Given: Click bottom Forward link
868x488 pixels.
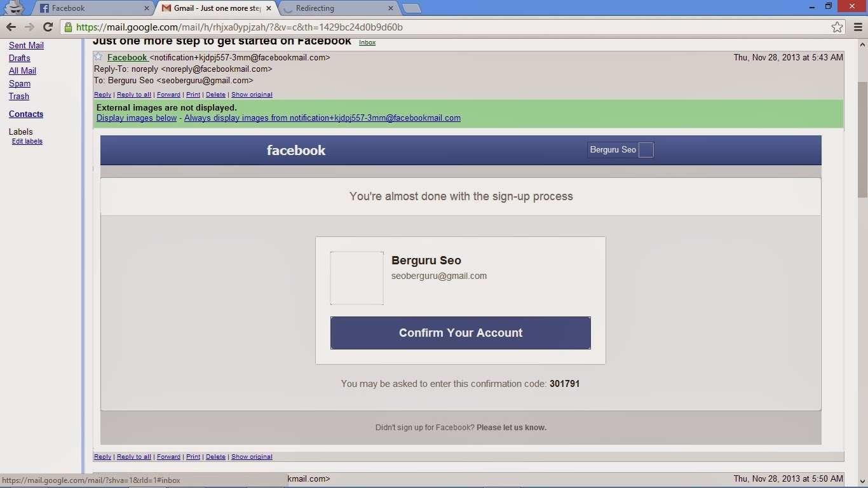Looking at the screenshot, I should tap(168, 456).
